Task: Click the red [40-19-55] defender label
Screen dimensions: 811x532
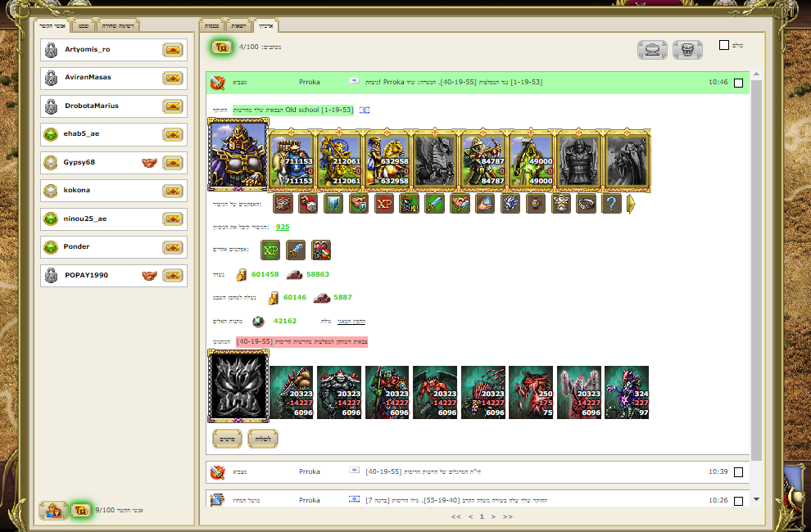Action: tap(301, 342)
